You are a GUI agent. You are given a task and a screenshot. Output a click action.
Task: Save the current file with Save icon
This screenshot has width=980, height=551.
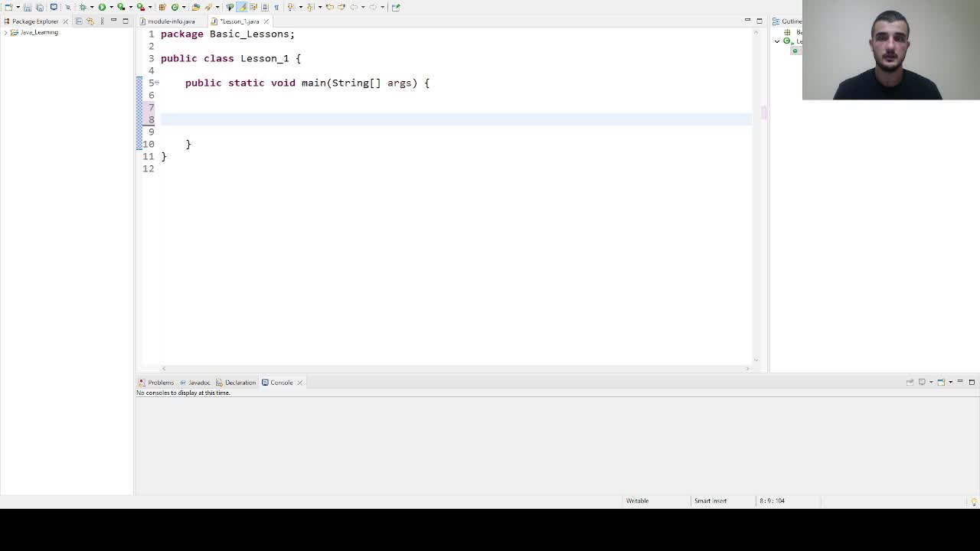(28, 7)
